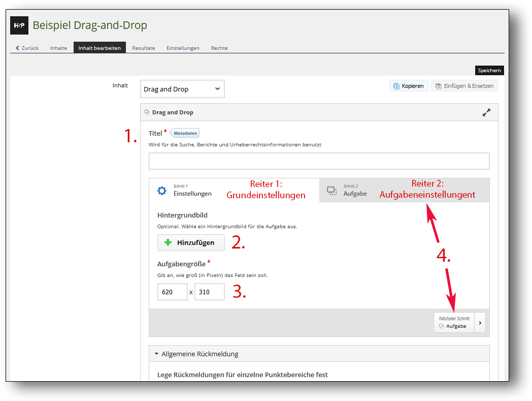The image size is (532, 401).
Task: Focus the width field showing 620
Action: (172, 292)
